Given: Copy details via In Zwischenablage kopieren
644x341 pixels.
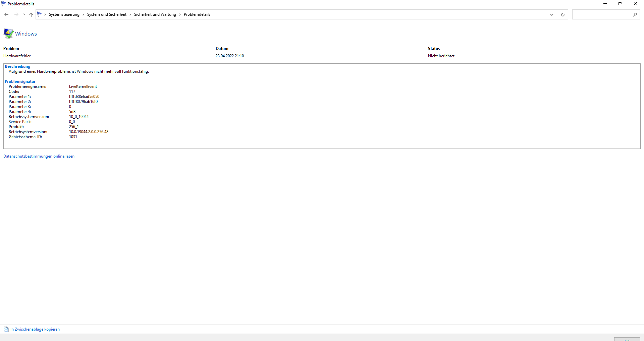Looking at the screenshot, I should 35,329.
